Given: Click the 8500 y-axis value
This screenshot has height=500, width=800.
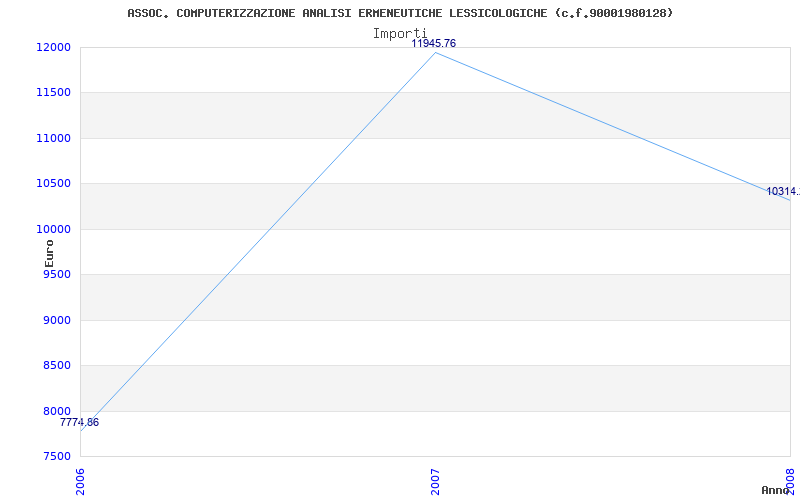Looking at the screenshot, I should point(56,366).
